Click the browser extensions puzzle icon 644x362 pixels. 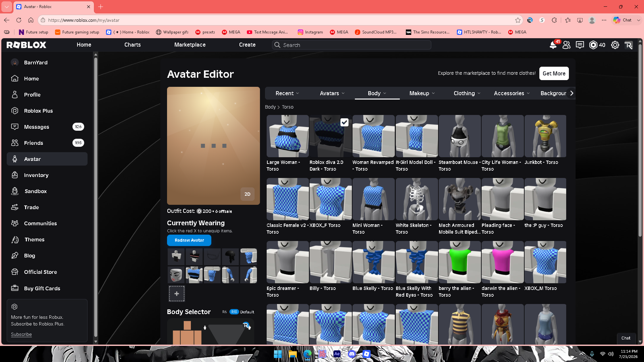(x=554, y=20)
